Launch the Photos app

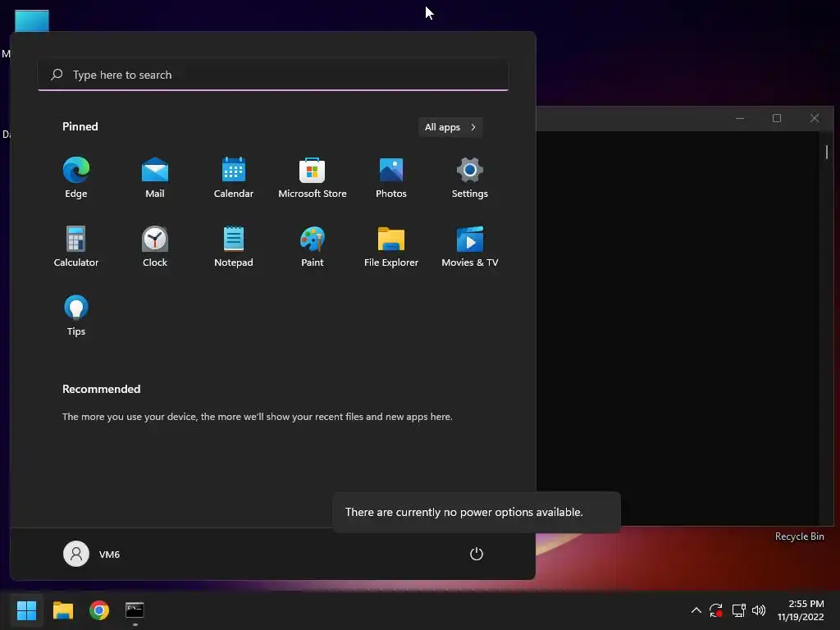click(391, 177)
